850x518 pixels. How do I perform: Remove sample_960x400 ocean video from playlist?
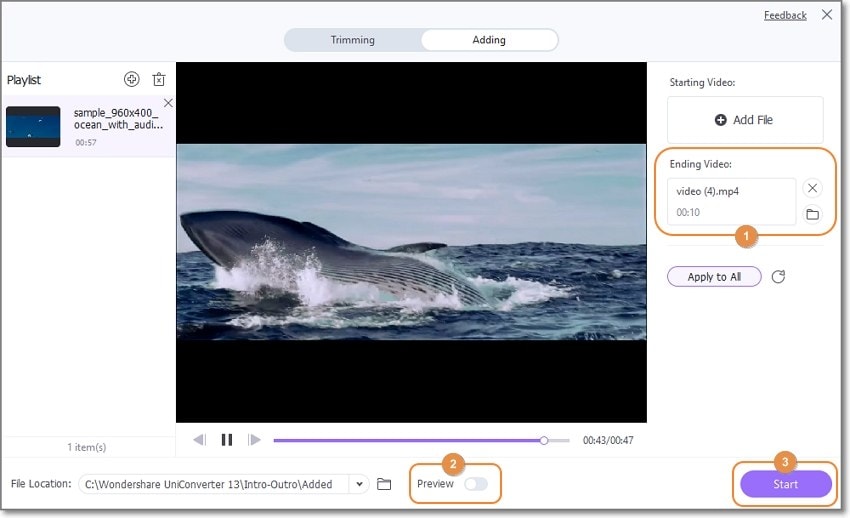coord(168,103)
